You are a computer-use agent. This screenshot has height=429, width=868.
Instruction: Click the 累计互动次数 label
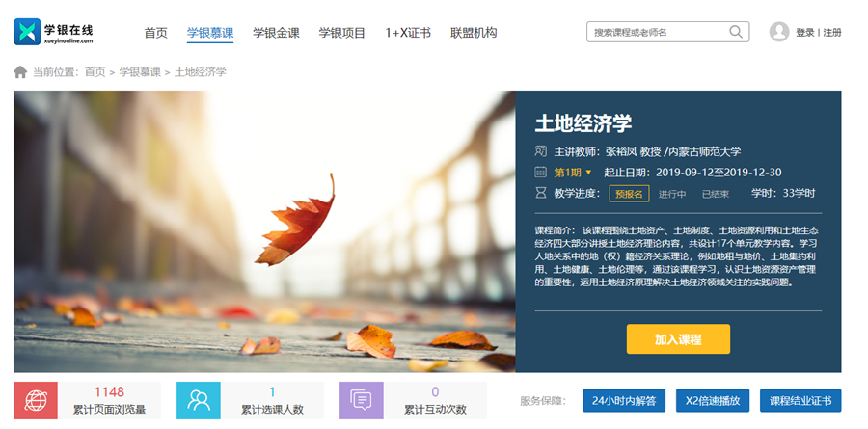(435, 410)
